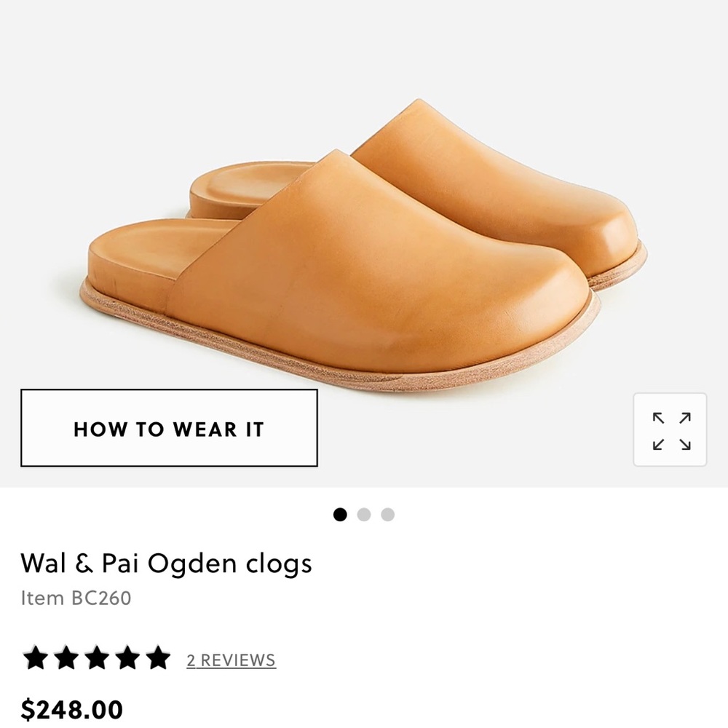Select the first carousel dot indicator

pos(339,515)
